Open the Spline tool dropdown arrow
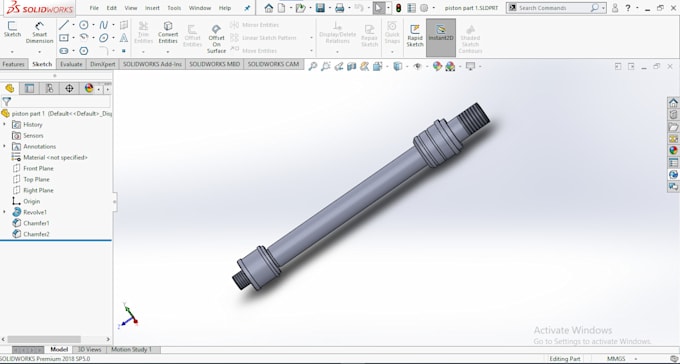This screenshot has width=680, height=364. 113,25
